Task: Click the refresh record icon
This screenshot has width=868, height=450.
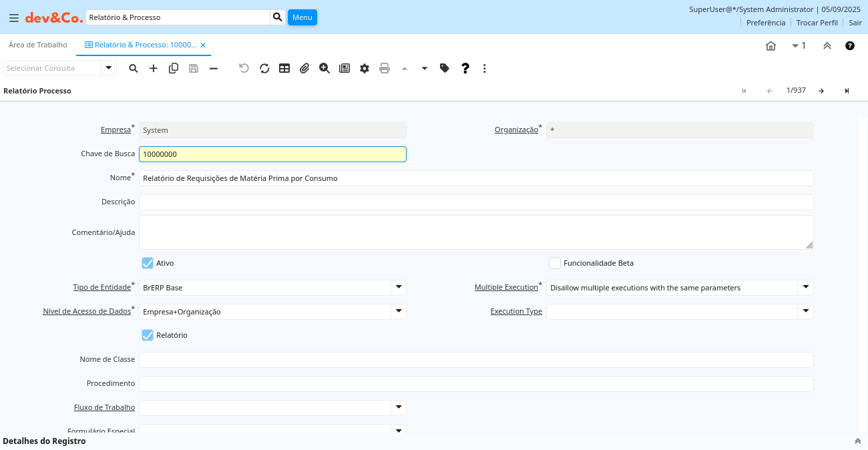Action: click(264, 68)
